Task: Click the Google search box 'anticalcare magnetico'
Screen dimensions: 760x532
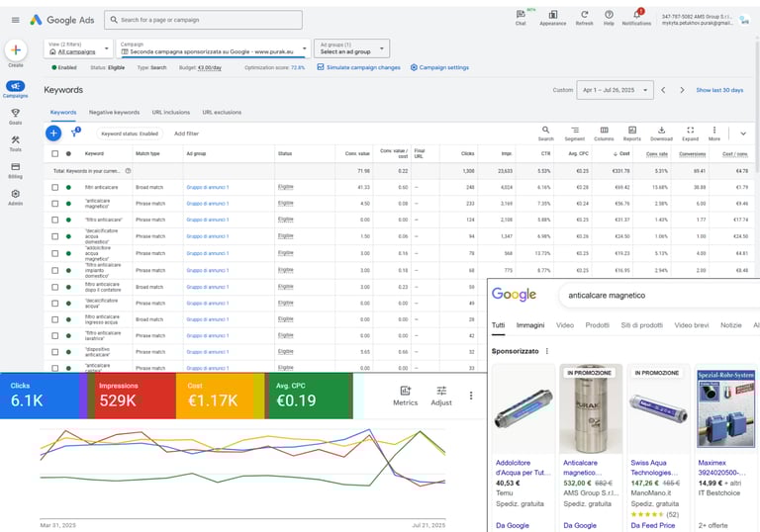Action: pos(659,295)
